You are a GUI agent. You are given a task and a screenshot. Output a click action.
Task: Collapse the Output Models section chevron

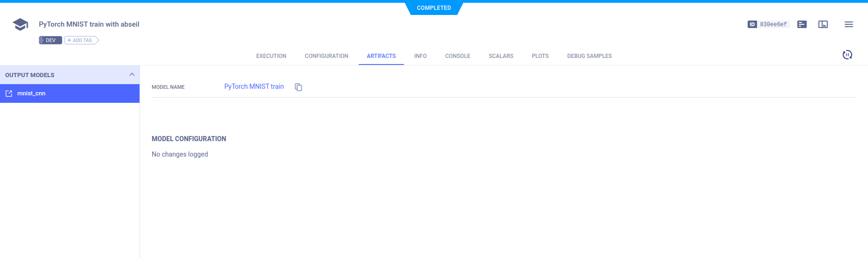point(132,75)
